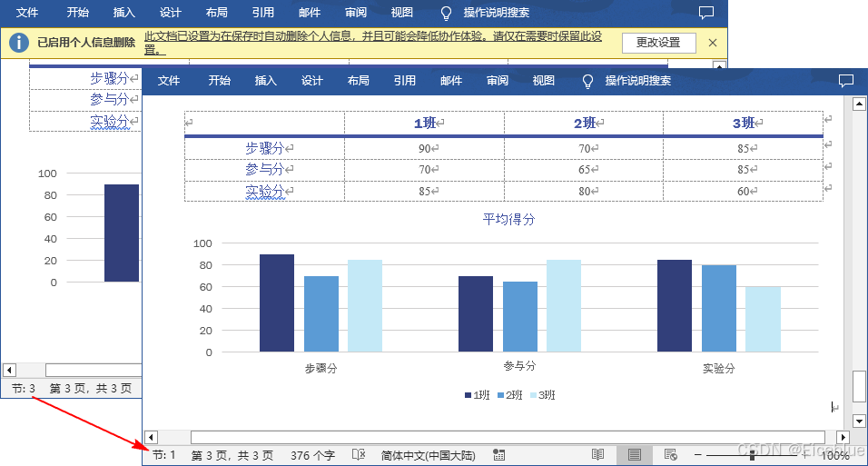Click the 简体中文(中国大陆) language indicator
This screenshot has height=466, width=868.
pyautogui.click(x=428, y=455)
